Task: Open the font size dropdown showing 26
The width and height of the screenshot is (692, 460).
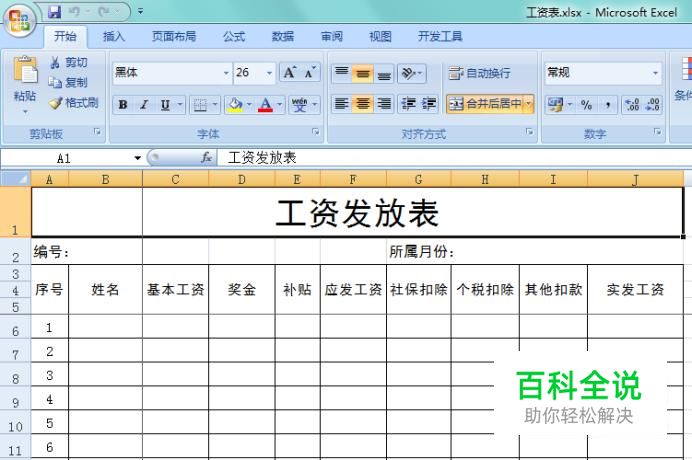Action: click(269, 73)
